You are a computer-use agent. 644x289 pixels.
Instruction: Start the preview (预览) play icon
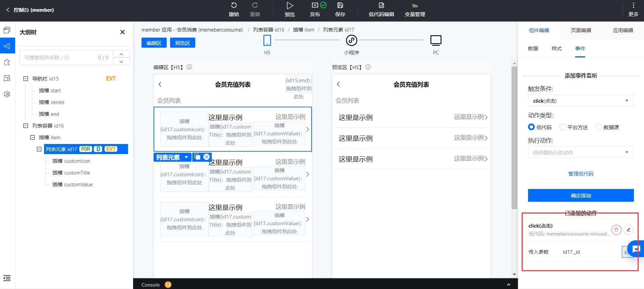click(290, 5)
